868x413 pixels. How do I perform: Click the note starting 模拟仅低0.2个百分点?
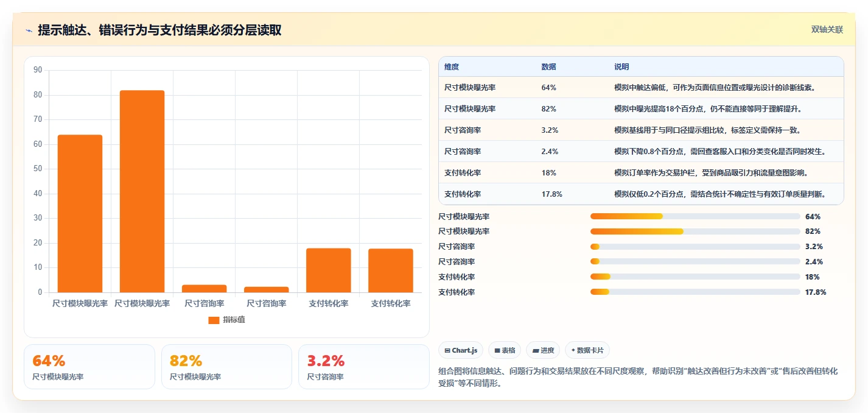pyautogui.click(x=720, y=194)
